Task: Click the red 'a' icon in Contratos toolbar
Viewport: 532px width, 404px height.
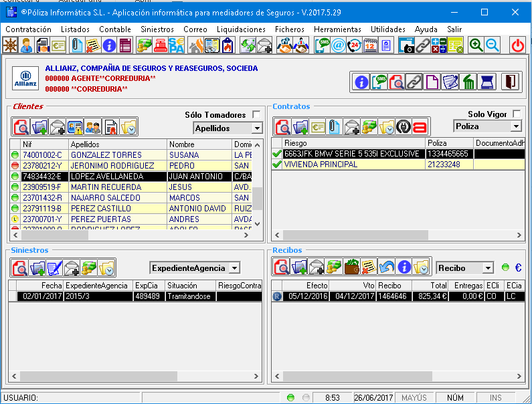Action: [x=420, y=127]
